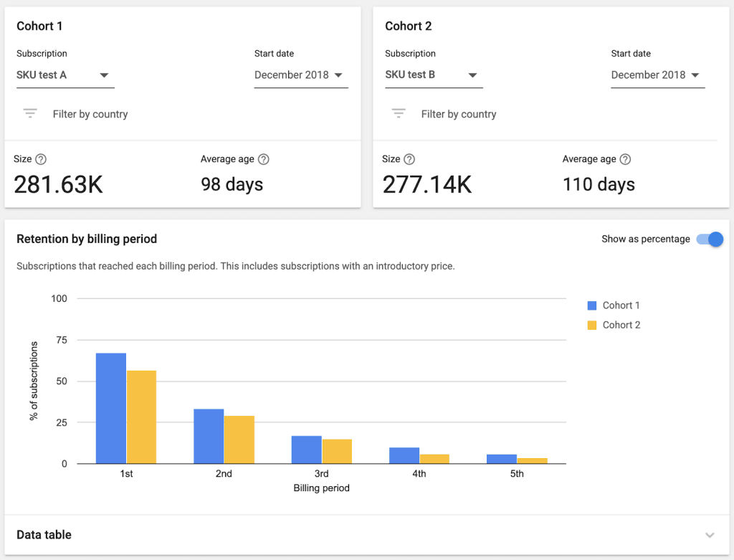Click Cohort 2 yellow legend swatch

pyautogui.click(x=591, y=326)
